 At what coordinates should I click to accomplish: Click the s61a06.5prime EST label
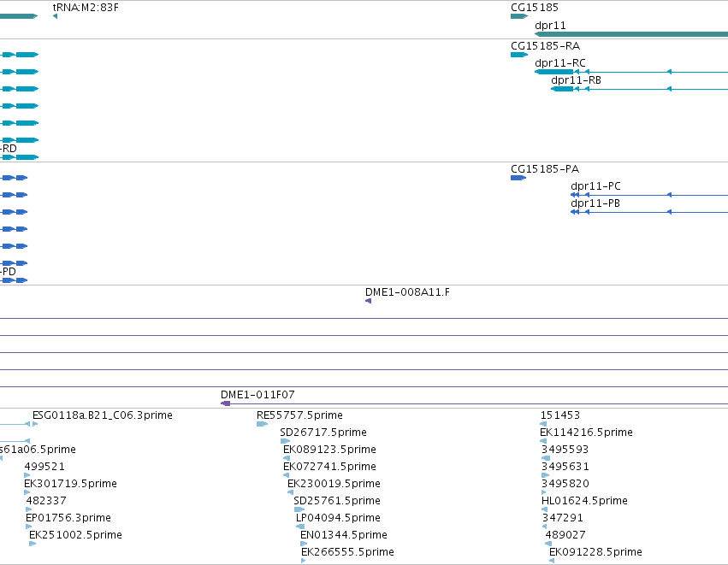[x=38, y=450]
